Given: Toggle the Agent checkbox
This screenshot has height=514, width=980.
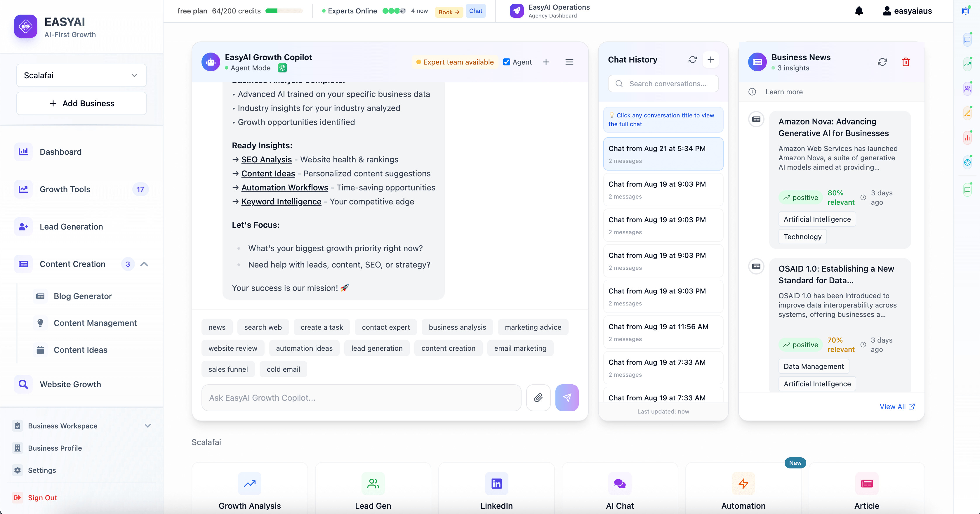Looking at the screenshot, I should 506,62.
